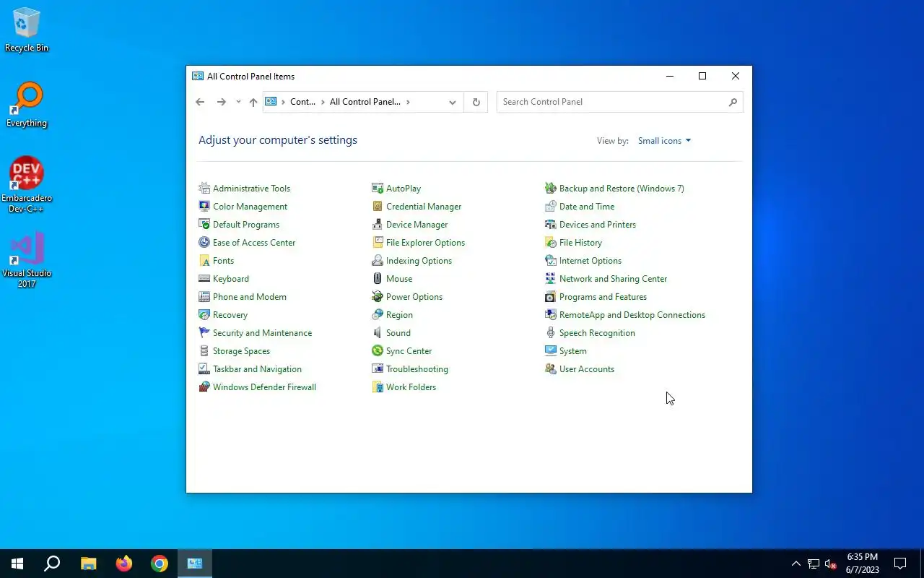The height and width of the screenshot is (578, 924).
Task: Click the Sync Center icon
Action: (x=378, y=351)
